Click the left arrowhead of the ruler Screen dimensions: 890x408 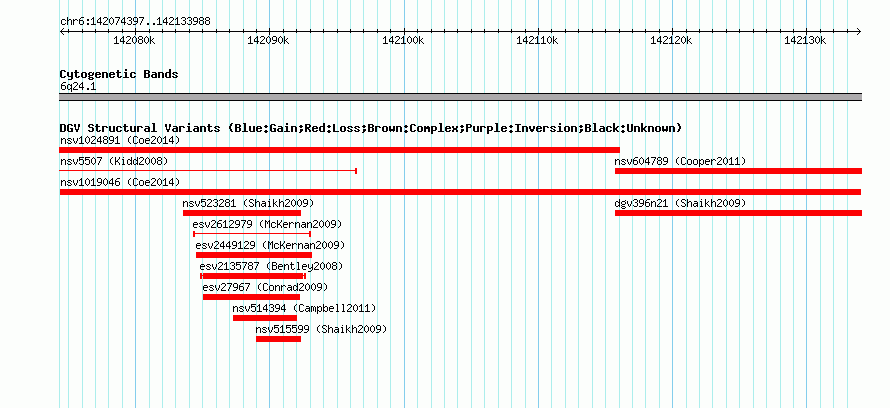pos(62,32)
